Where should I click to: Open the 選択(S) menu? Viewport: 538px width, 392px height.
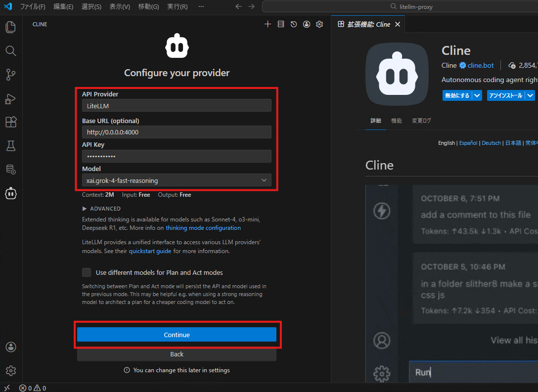pos(91,6)
